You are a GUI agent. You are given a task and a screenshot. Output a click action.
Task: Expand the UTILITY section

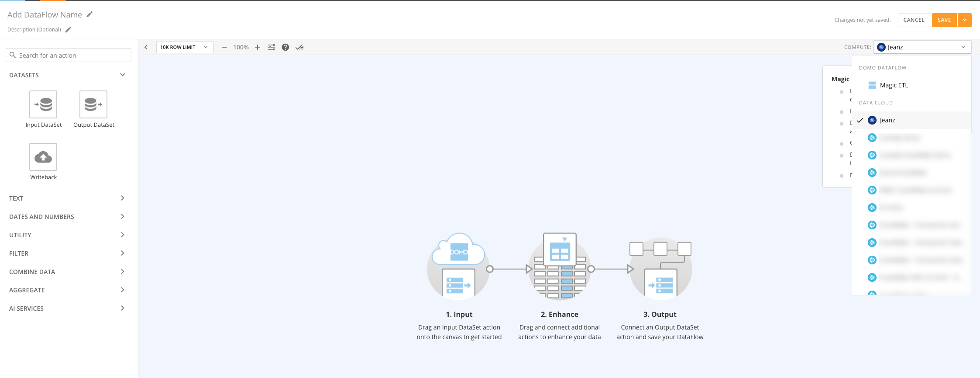click(x=123, y=235)
